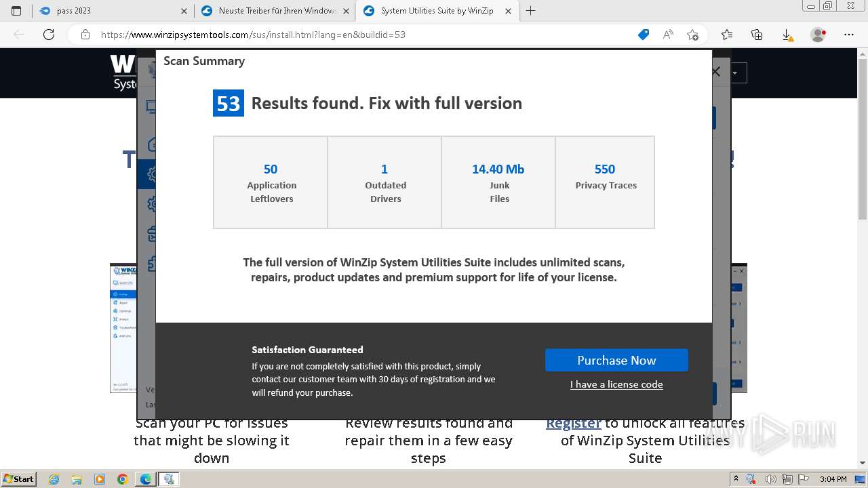Switch to WinZip System Utilities taskbar button

point(169,479)
